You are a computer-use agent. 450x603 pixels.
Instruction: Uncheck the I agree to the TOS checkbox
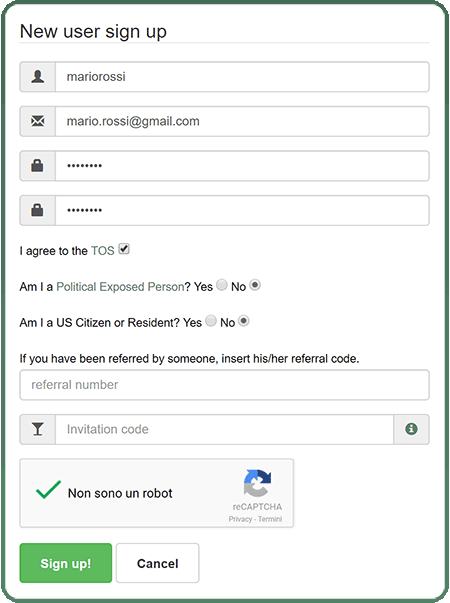pyautogui.click(x=124, y=249)
